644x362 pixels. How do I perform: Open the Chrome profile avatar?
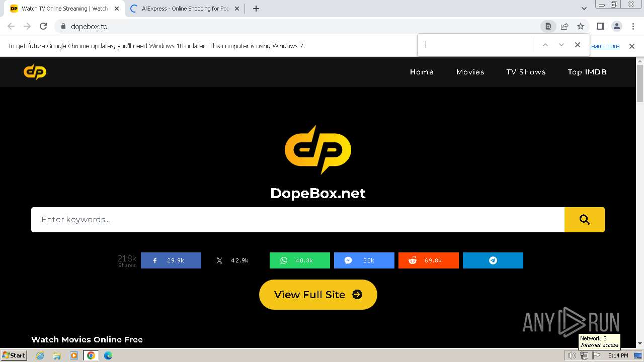616,26
